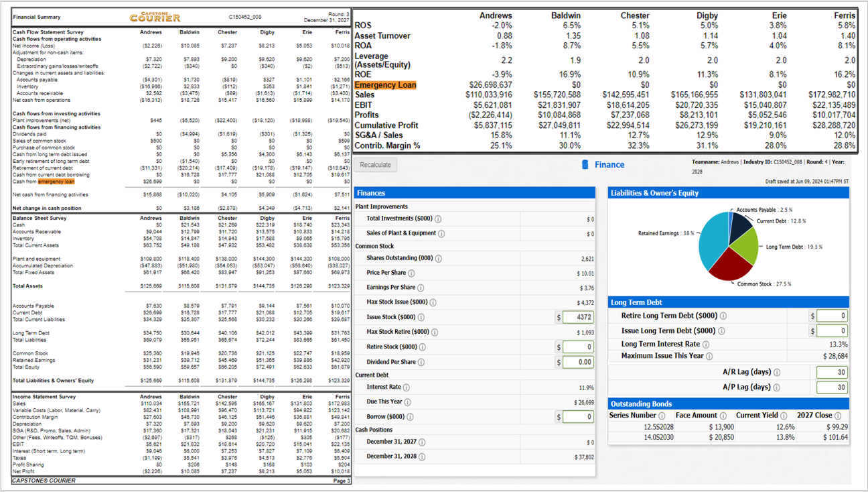This screenshot has width=868, height=492.
Task: Select the Emergency Loan row label in ratios table
Action: click(x=385, y=85)
